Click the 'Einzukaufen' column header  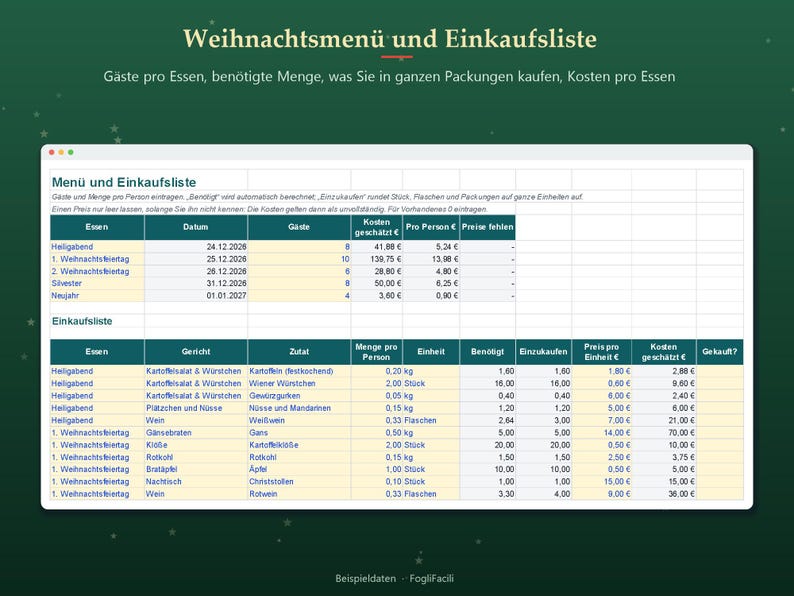pos(543,352)
